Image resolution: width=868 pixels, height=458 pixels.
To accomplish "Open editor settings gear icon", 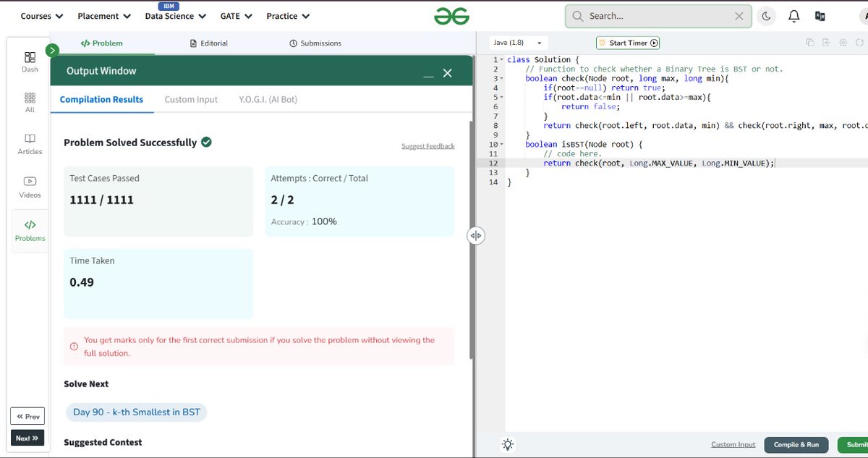I will click(843, 43).
